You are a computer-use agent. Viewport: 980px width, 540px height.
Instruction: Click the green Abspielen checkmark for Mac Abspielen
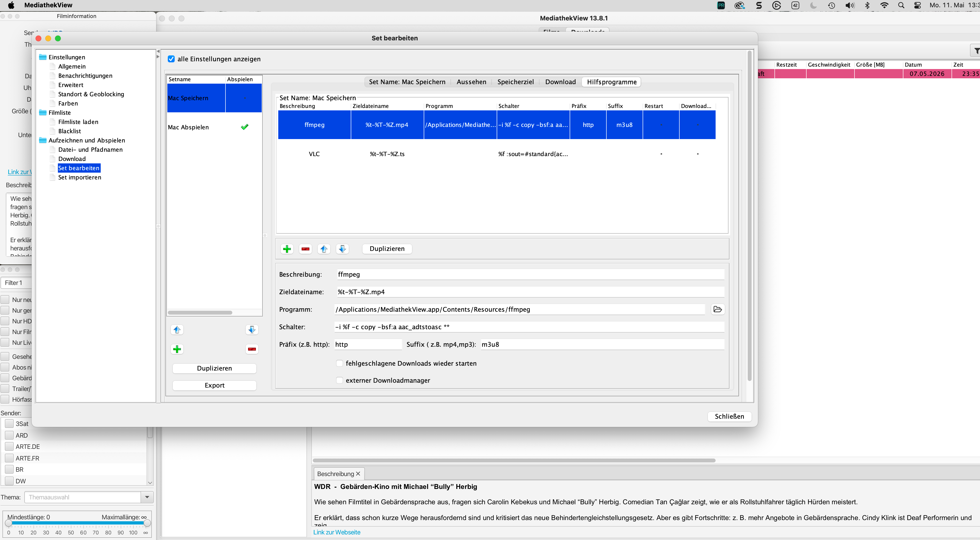(x=245, y=127)
